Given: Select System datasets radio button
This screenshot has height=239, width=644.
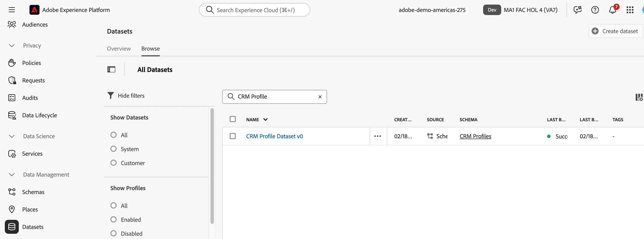Looking at the screenshot, I should point(114,149).
